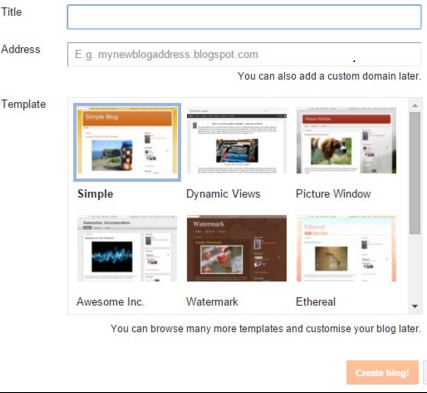Click the Title input field

point(244,17)
